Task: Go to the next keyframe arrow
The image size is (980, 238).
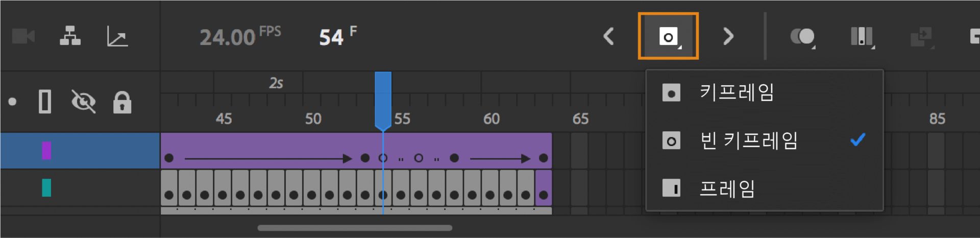Action: [x=728, y=36]
